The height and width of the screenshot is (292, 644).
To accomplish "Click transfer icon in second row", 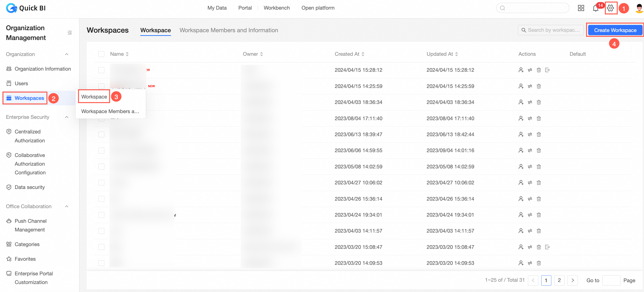I will [x=530, y=86].
